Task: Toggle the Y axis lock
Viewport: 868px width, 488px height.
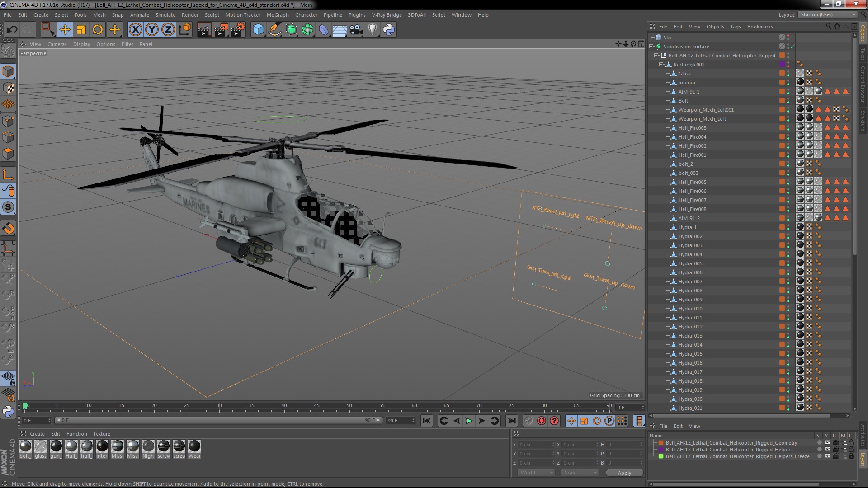Action: [152, 30]
